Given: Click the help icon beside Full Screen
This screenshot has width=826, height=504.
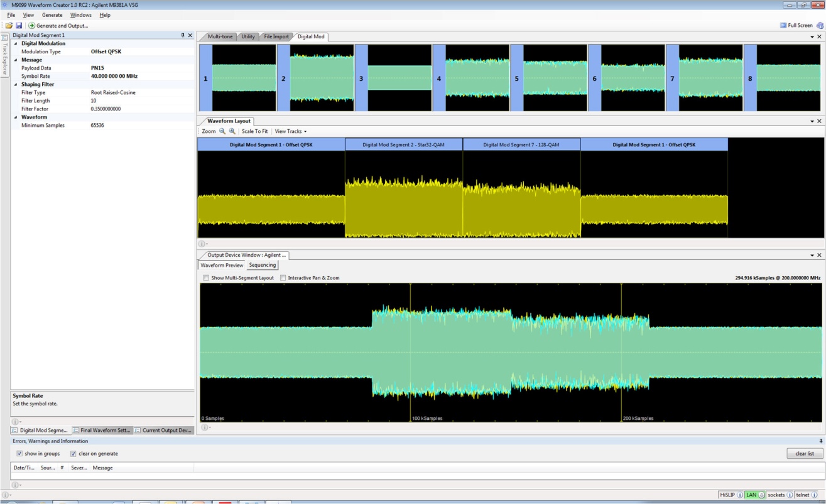Looking at the screenshot, I should click(820, 26).
